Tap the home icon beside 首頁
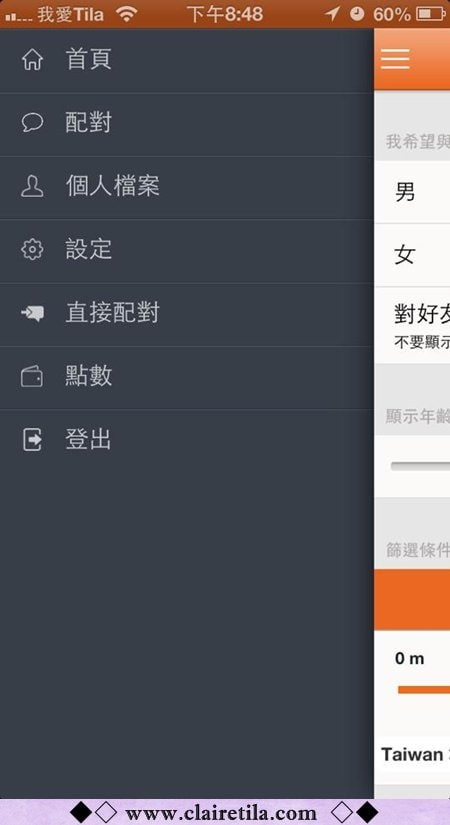450x825 pixels. [x=32, y=60]
